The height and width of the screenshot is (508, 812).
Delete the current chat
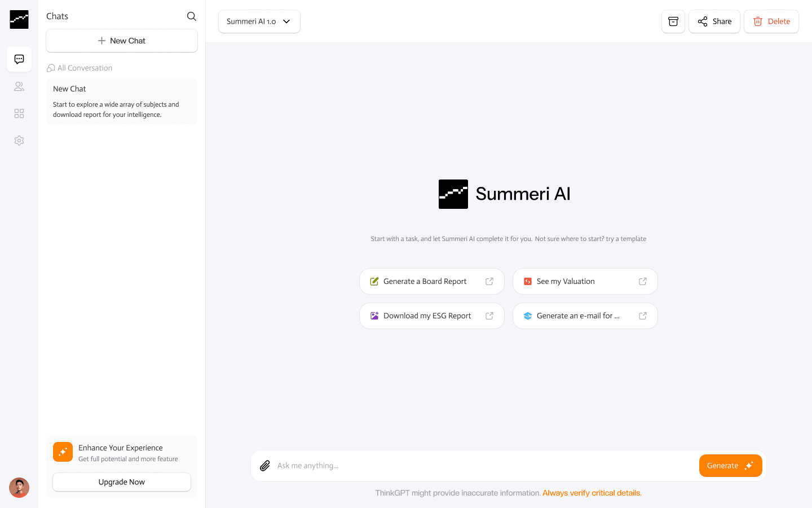(x=771, y=21)
